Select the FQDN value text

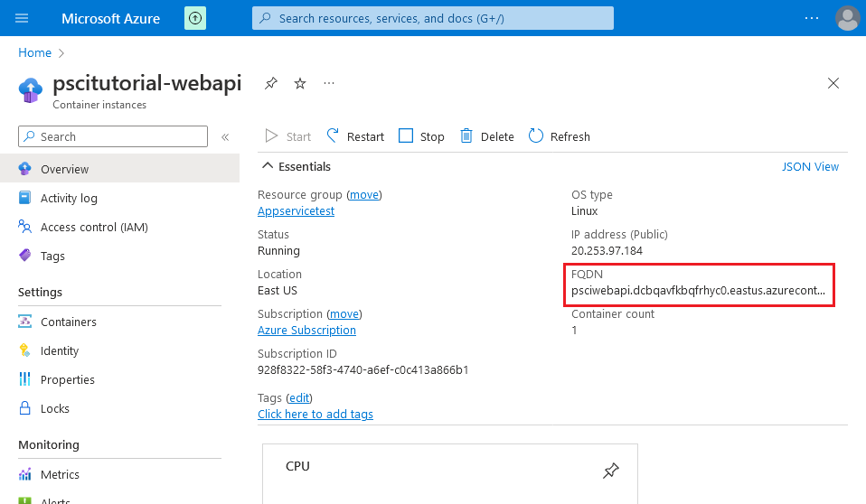[x=698, y=290]
